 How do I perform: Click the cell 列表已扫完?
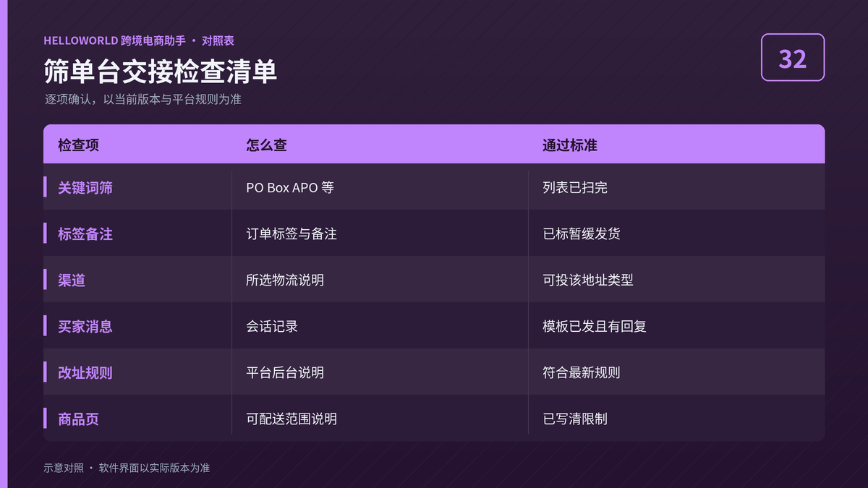pos(575,187)
